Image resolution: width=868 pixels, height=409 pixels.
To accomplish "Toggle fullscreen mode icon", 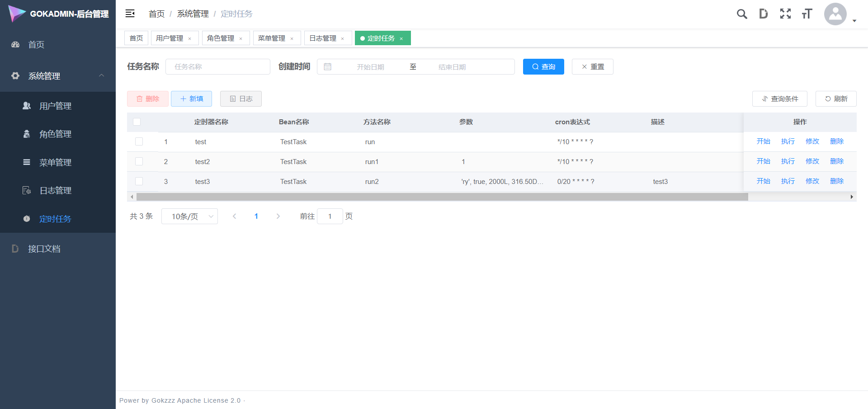I will [x=785, y=14].
